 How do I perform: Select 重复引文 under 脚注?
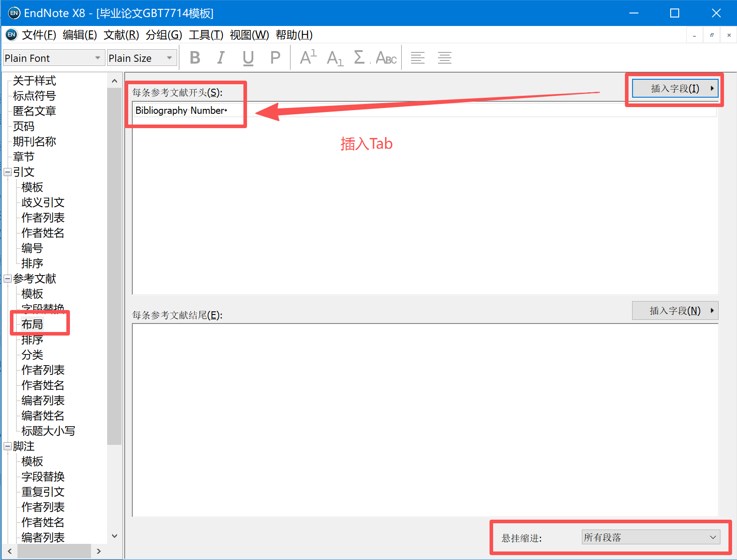[43, 492]
